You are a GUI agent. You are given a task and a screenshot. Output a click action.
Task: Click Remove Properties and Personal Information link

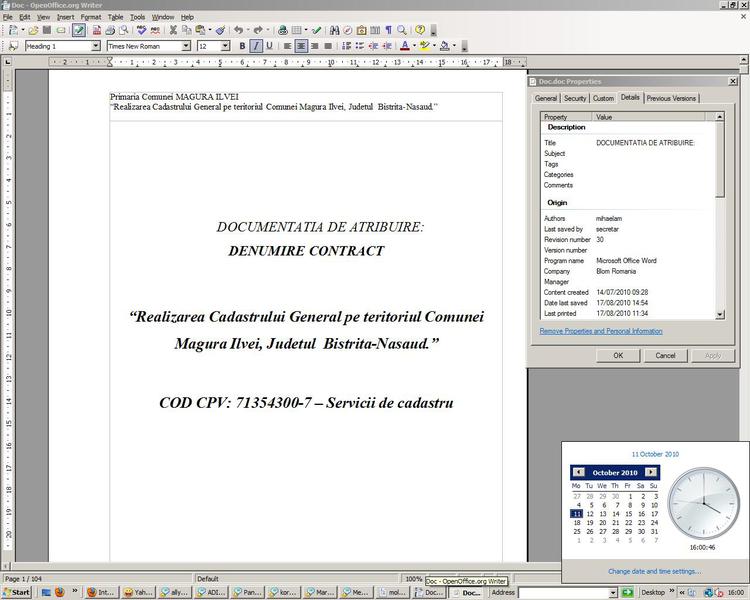[x=600, y=331]
